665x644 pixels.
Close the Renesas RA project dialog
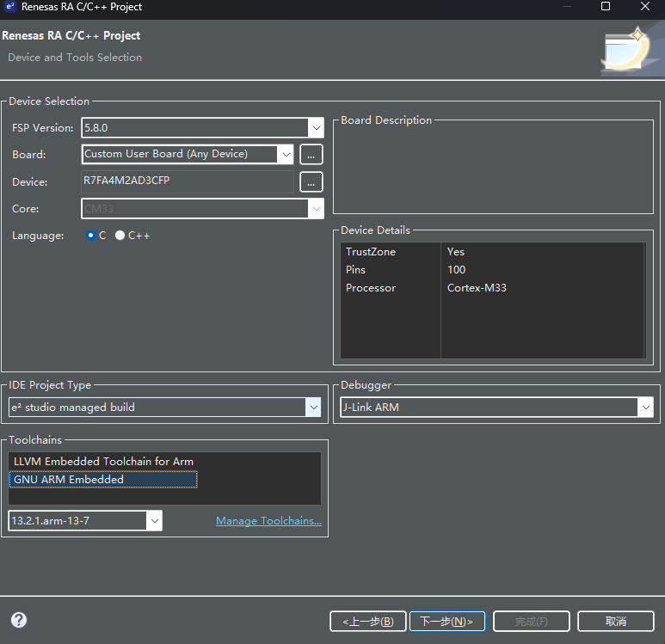tap(645, 7)
